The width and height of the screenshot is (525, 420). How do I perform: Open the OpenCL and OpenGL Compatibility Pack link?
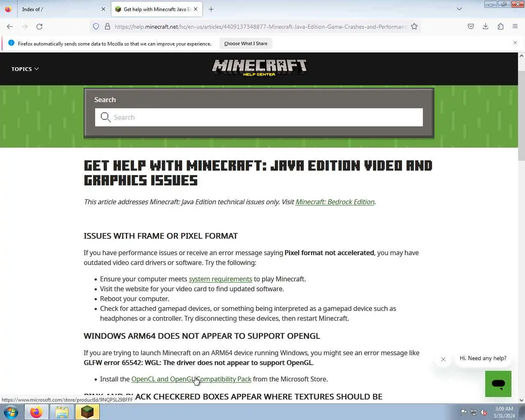point(191,379)
